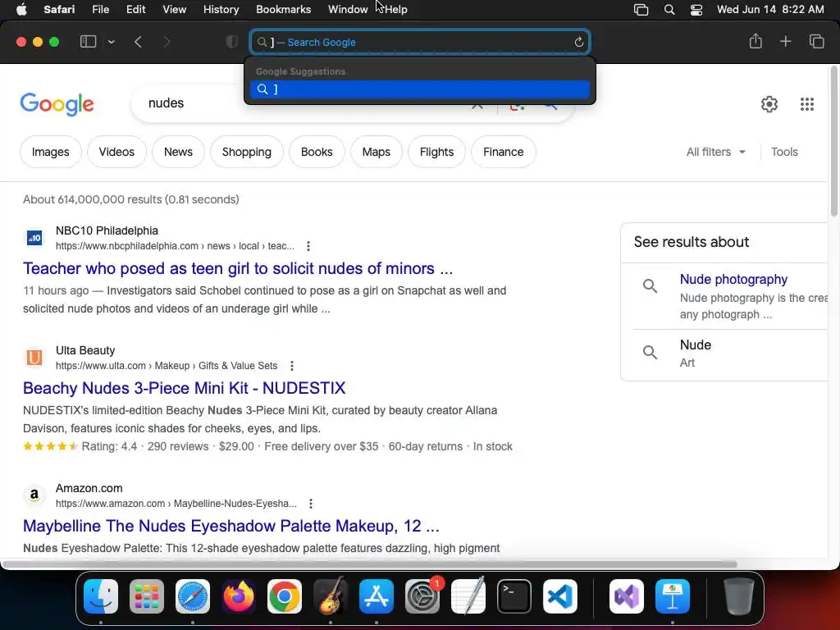The height and width of the screenshot is (630, 840).
Task: Click the vertical page scrollbar
Action: click(833, 142)
